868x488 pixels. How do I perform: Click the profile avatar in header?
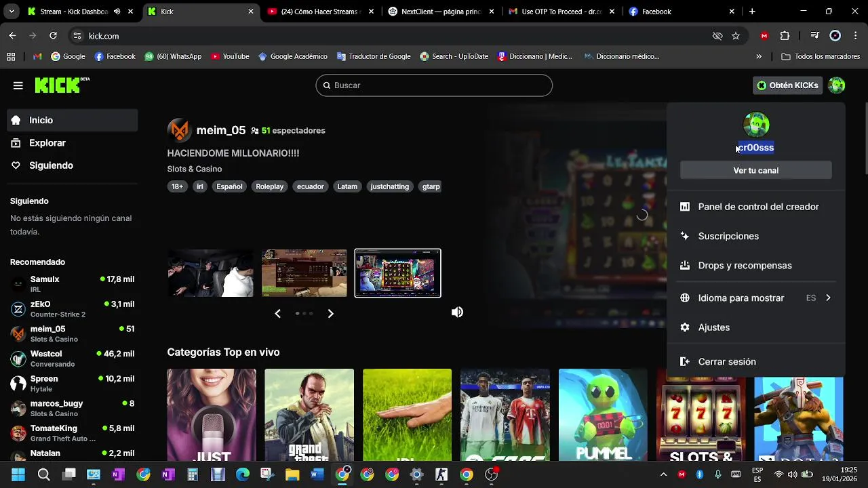[x=837, y=85]
